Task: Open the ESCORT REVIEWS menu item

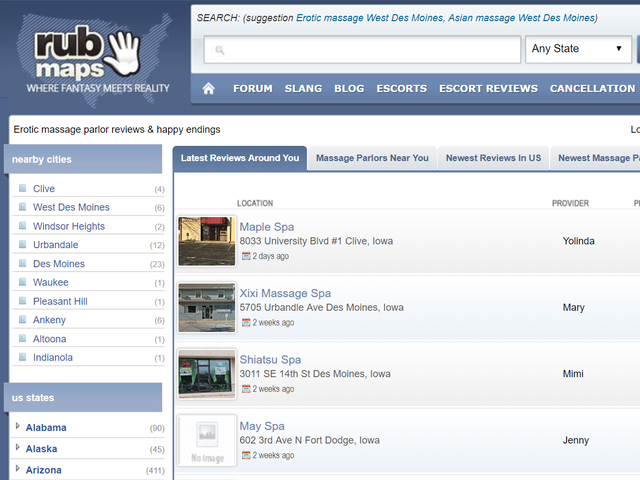Action: click(488, 89)
